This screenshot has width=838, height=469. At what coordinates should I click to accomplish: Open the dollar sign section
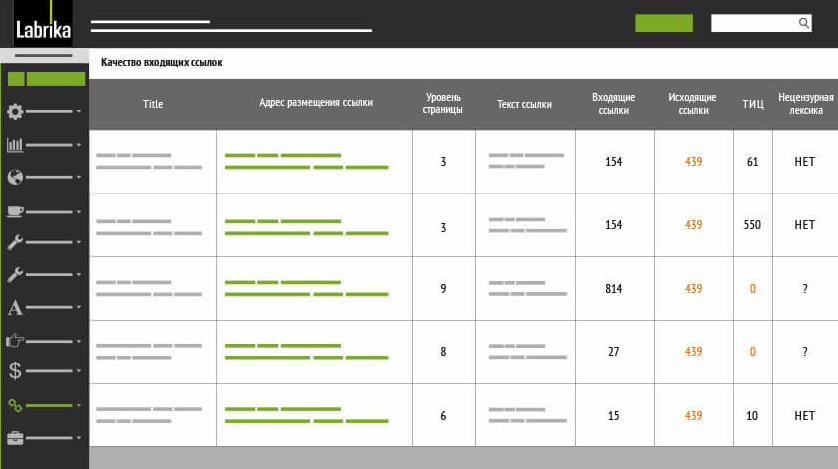pyautogui.click(x=15, y=371)
